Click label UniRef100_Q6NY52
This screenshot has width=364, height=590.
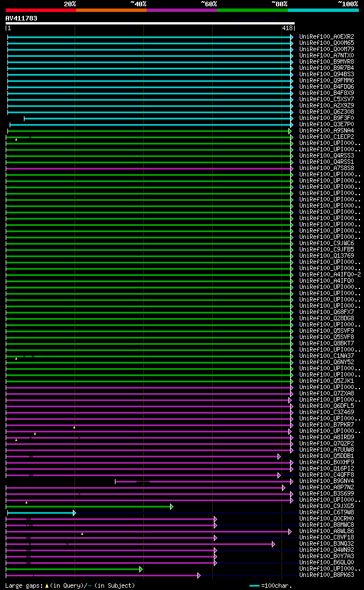(x=326, y=362)
